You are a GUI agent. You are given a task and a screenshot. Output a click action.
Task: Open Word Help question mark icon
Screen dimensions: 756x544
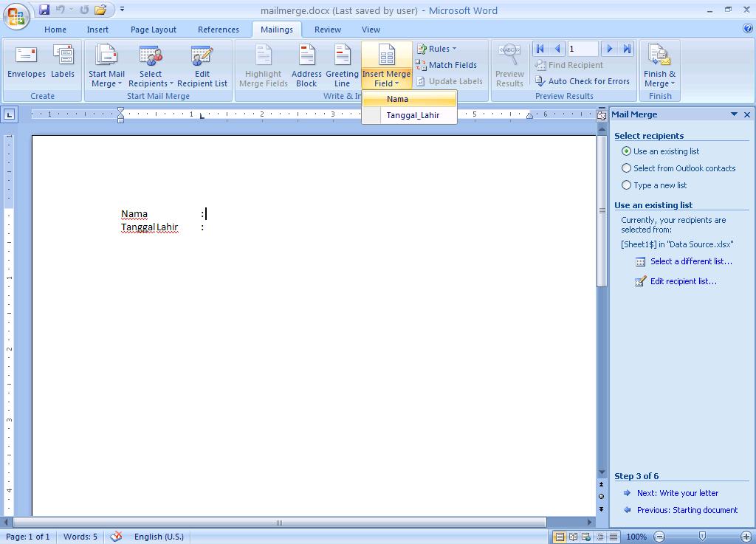[x=747, y=29]
